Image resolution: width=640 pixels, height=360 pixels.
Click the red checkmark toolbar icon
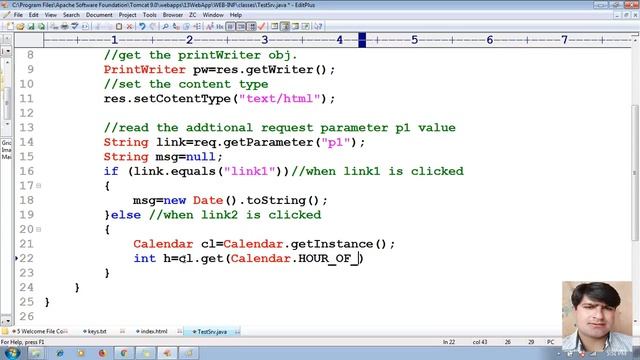[262, 27]
